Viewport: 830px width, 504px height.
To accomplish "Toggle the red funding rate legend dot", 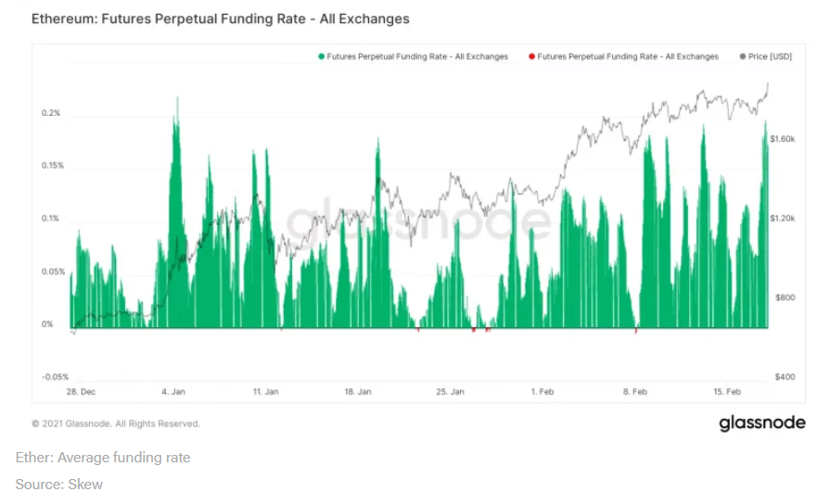I will click(x=531, y=57).
